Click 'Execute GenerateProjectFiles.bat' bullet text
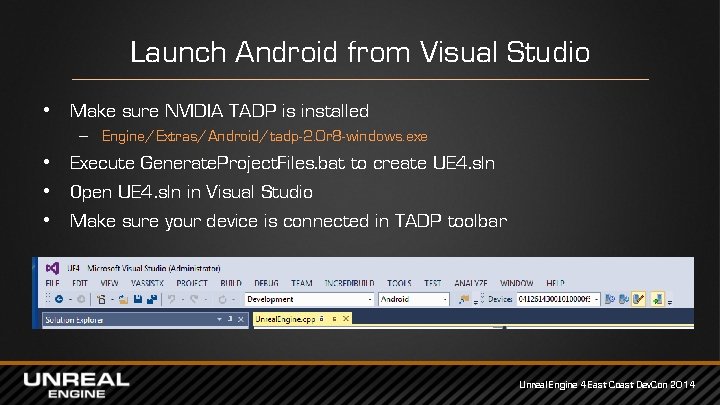 pyautogui.click(x=282, y=163)
